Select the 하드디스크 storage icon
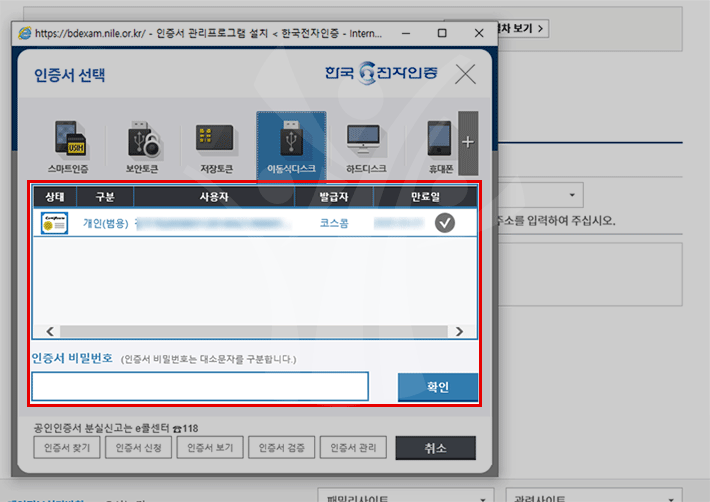Image resolution: width=710 pixels, height=502 pixels. 364,145
